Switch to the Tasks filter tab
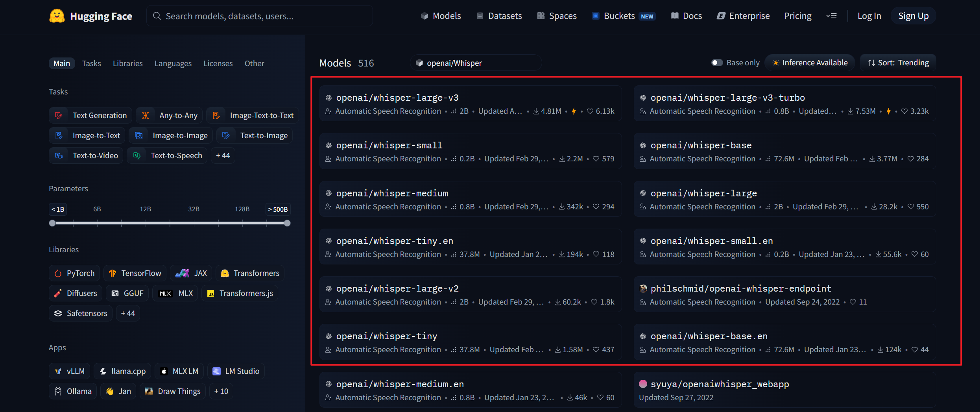 click(91, 63)
